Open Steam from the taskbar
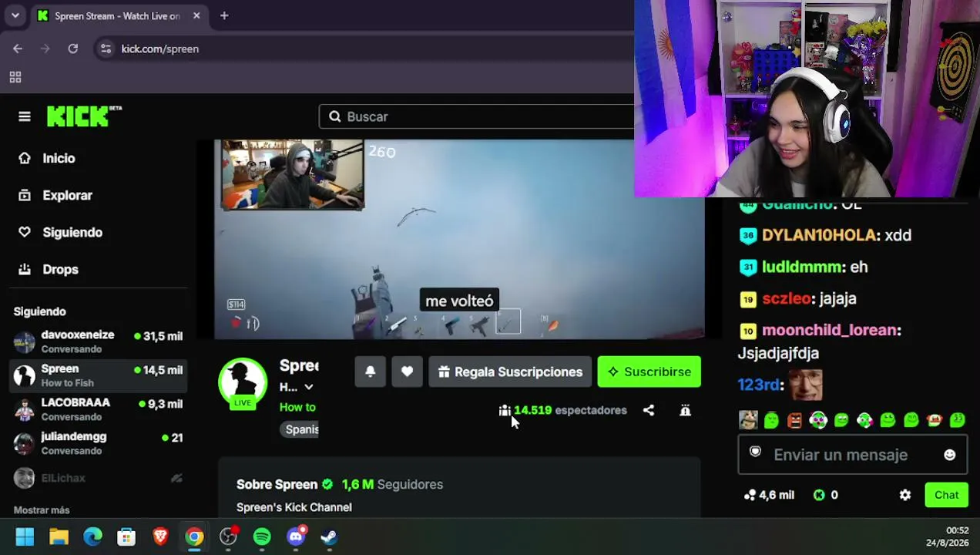Screen dimensions: 980x555 pos(330,536)
